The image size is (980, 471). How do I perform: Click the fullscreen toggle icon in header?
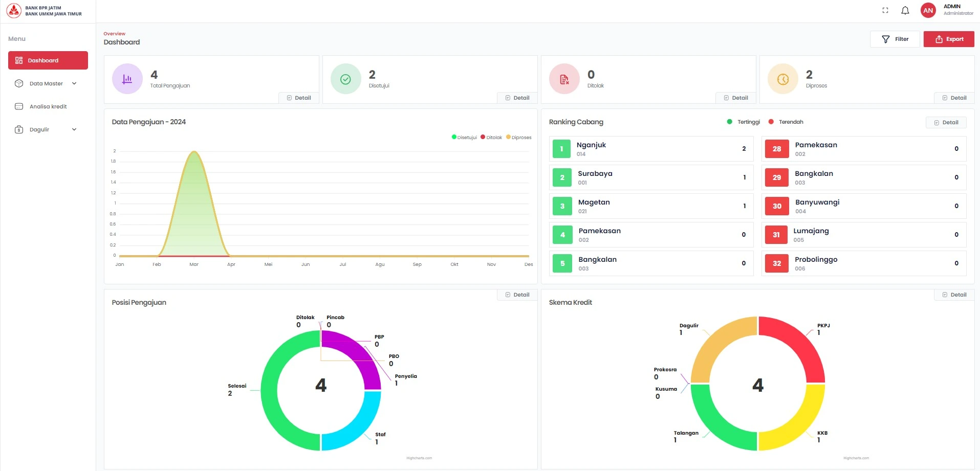[885, 10]
